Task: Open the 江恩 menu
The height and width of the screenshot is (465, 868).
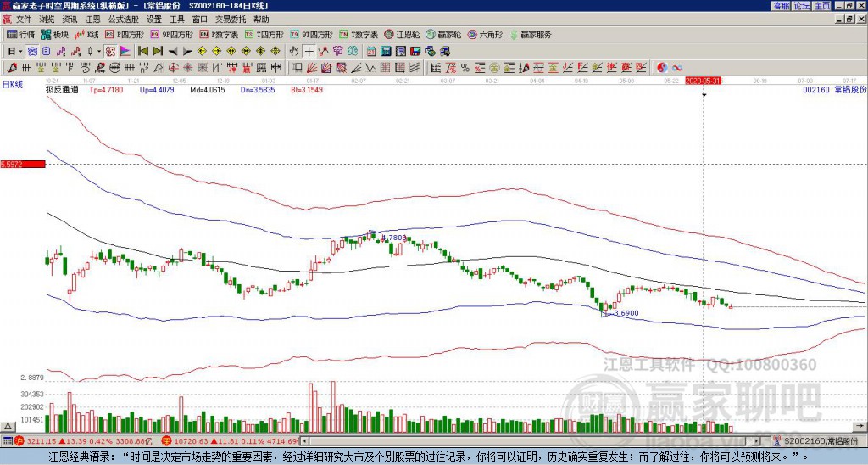Action: (92, 20)
